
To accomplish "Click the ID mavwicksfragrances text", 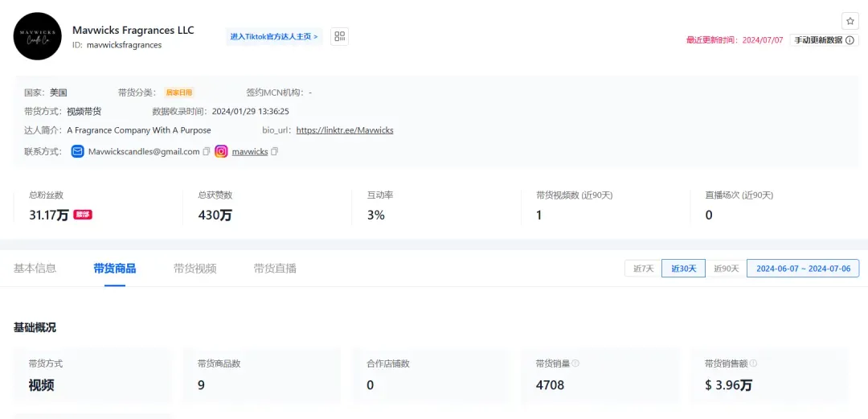I will (117, 45).
